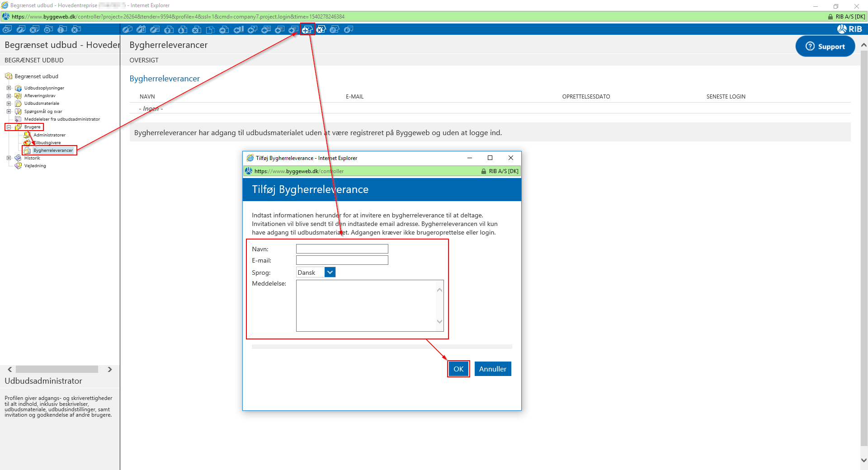The width and height of the screenshot is (868, 470).
Task: Click the Annuller button
Action: [492, 369]
